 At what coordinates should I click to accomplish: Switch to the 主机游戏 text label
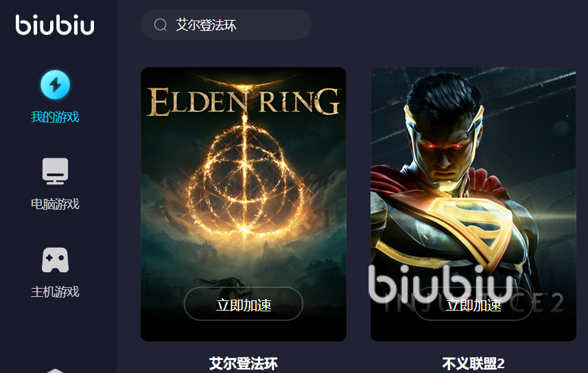(x=55, y=291)
